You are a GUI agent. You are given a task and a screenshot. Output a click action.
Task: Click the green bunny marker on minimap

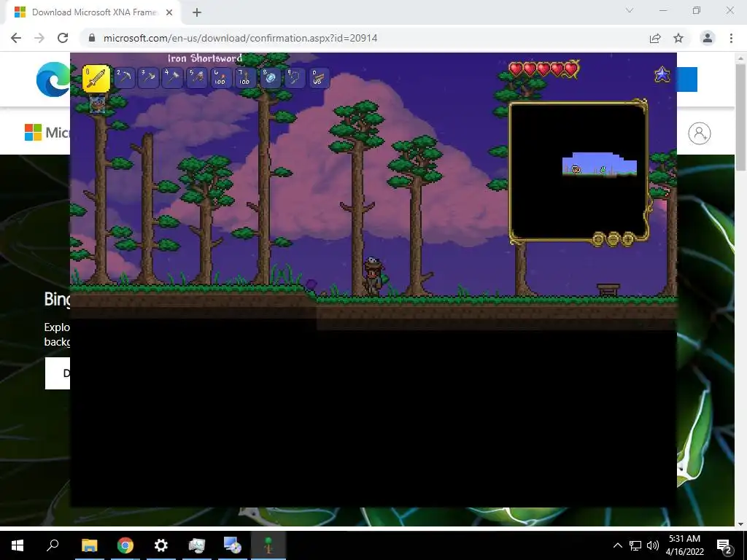(x=603, y=169)
